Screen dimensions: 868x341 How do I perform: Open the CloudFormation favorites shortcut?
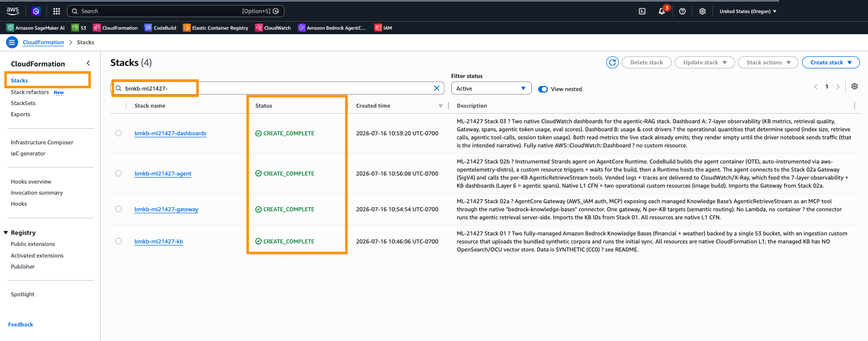point(115,28)
